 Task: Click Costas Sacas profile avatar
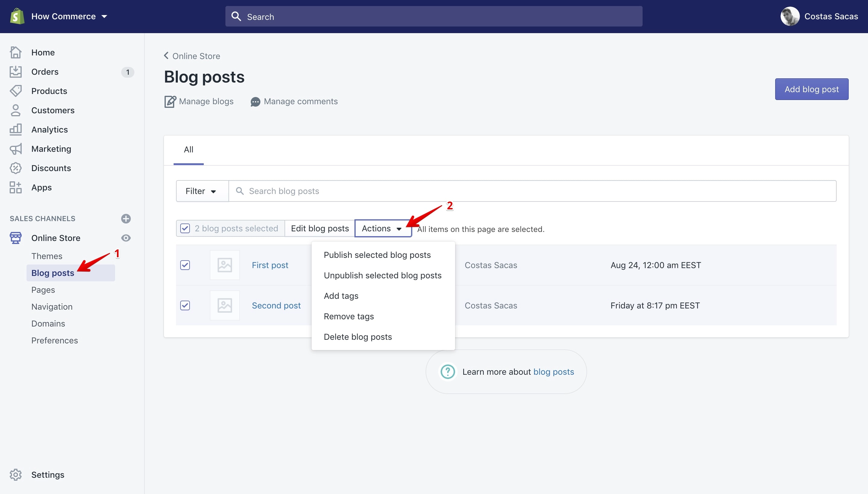click(790, 16)
